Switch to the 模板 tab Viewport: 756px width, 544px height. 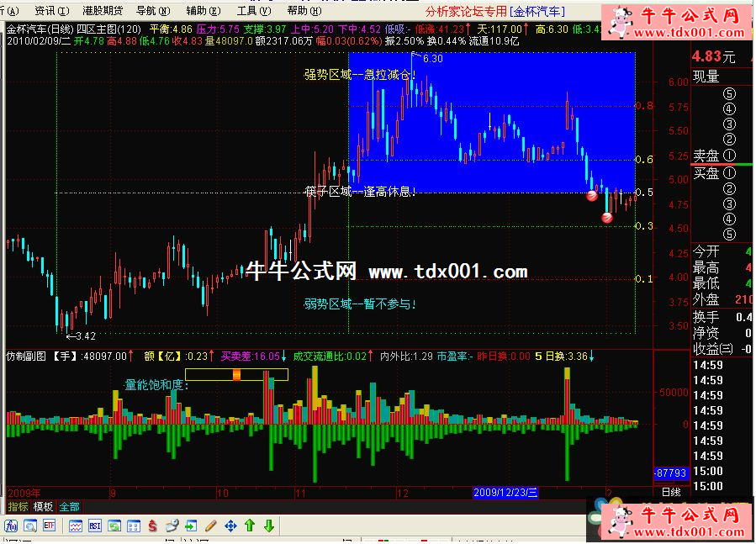click(43, 506)
